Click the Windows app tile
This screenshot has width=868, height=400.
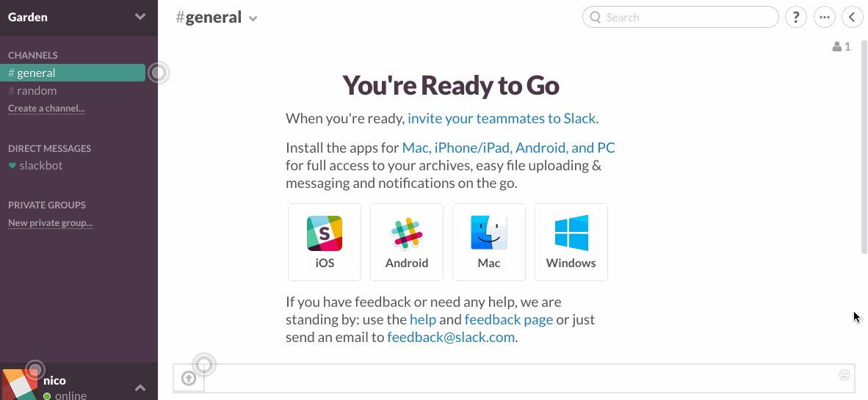pos(571,242)
